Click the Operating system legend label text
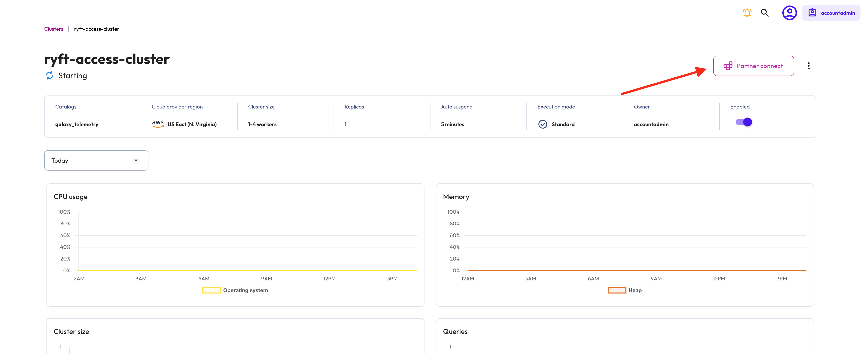The image size is (868, 354). click(245, 290)
